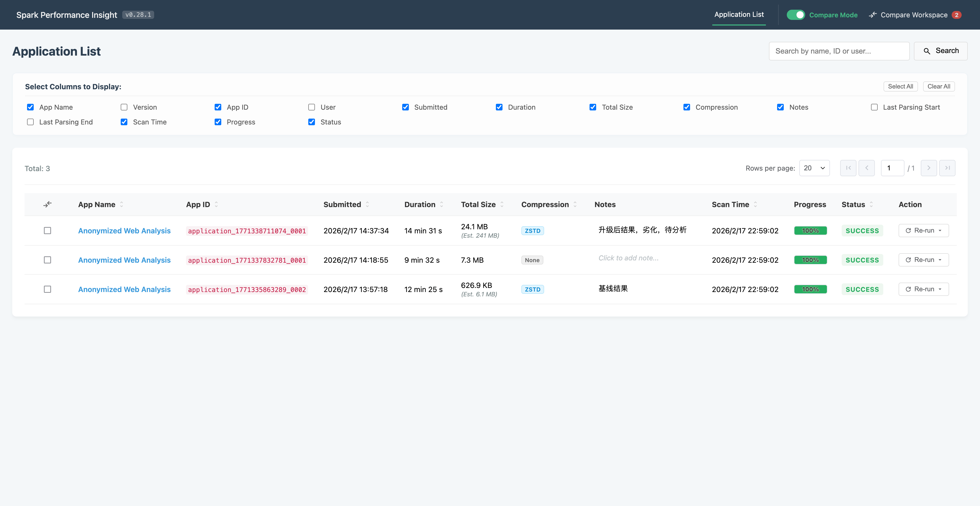Expand Re-run dropdown arrow for first row
980x506 pixels.
[x=940, y=231]
